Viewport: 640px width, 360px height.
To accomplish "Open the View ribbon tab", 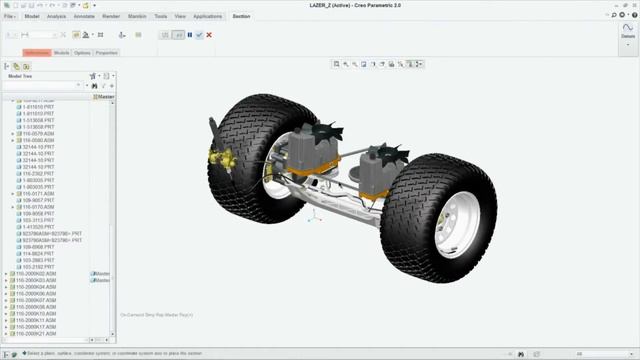I will click(180, 16).
